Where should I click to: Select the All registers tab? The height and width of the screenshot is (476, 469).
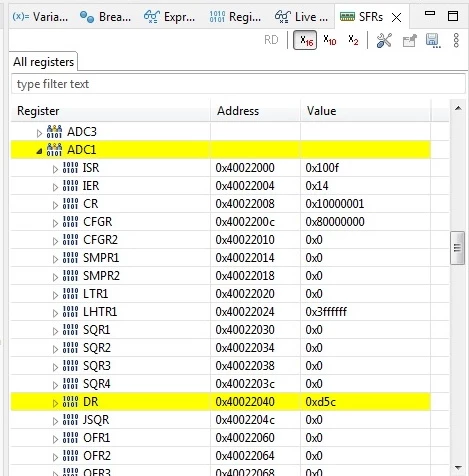[43, 62]
